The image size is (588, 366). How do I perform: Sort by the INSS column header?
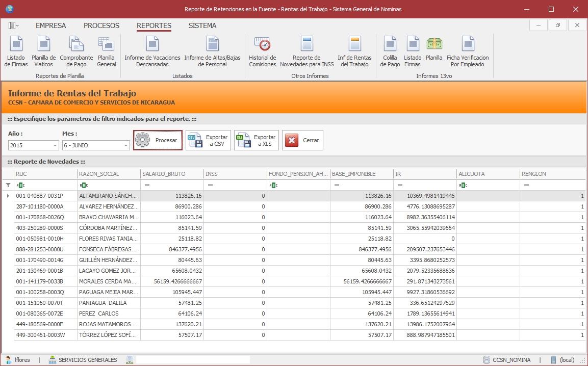[x=235, y=174]
